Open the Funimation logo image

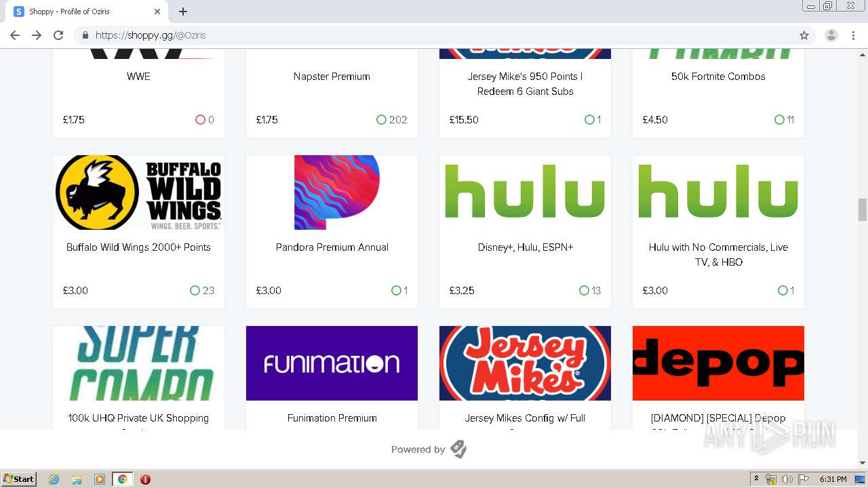point(332,363)
